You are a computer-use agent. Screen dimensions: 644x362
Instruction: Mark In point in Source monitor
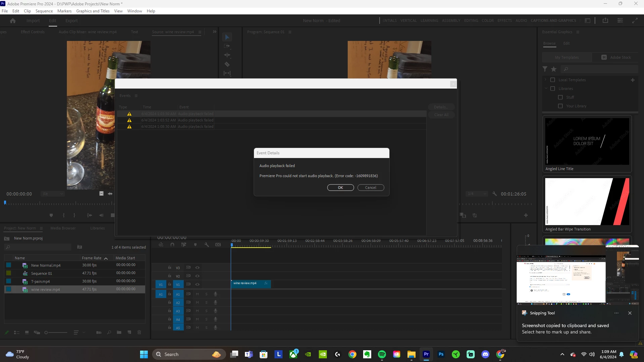click(x=63, y=215)
